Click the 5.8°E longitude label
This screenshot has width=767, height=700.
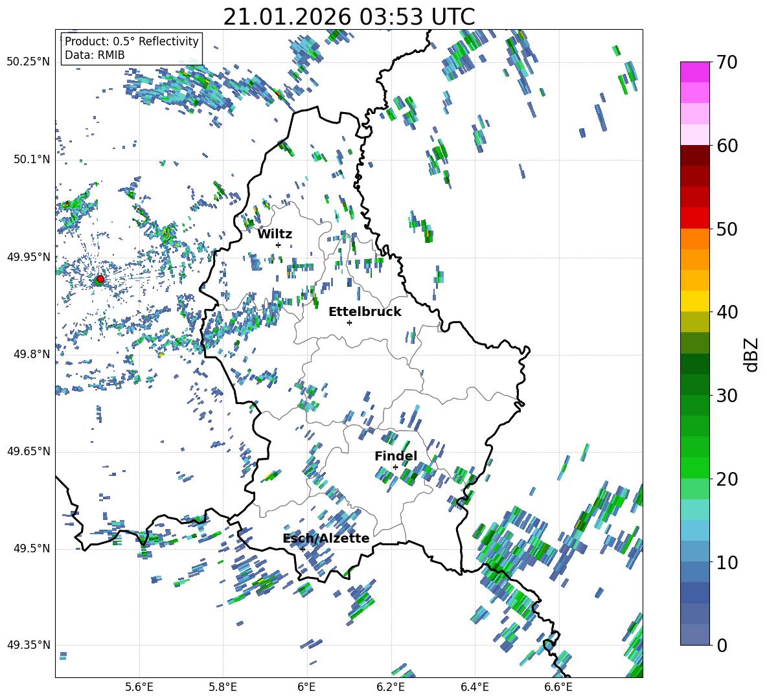coord(223,687)
